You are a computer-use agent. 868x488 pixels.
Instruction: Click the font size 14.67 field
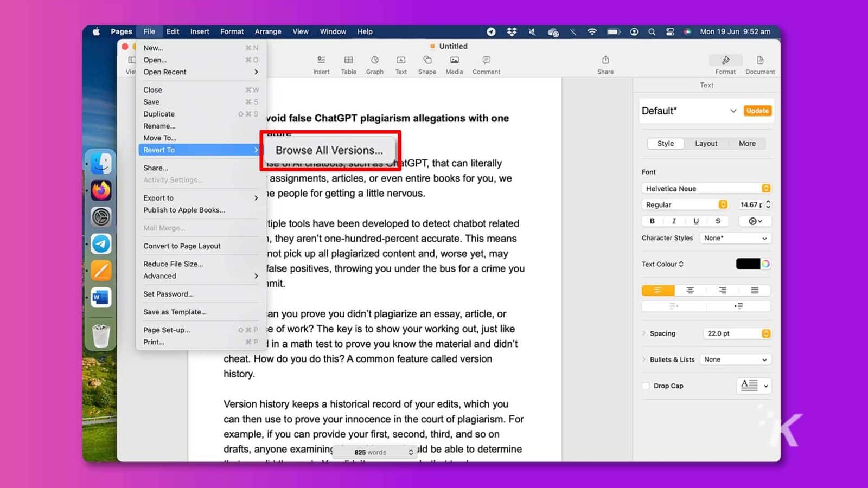pos(751,205)
